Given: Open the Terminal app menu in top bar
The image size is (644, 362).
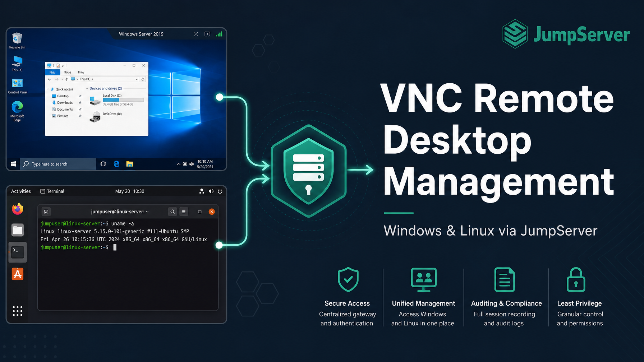Looking at the screenshot, I should click(x=52, y=191).
